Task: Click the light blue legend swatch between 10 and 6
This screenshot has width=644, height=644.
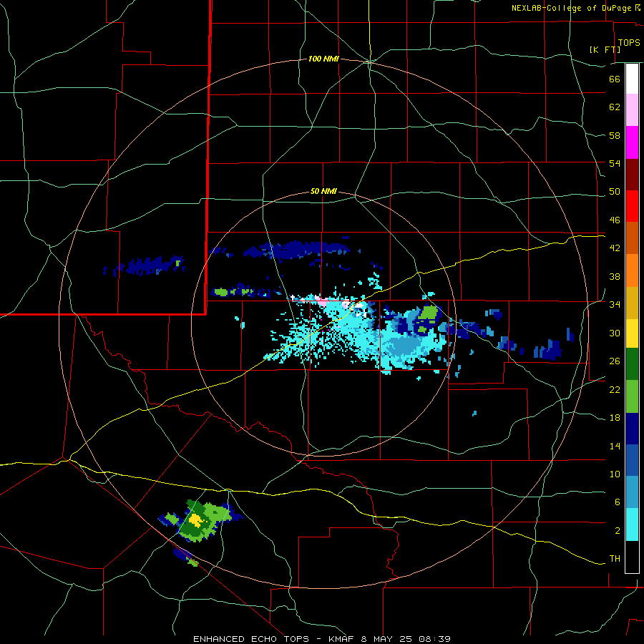Action: tap(632, 492)
